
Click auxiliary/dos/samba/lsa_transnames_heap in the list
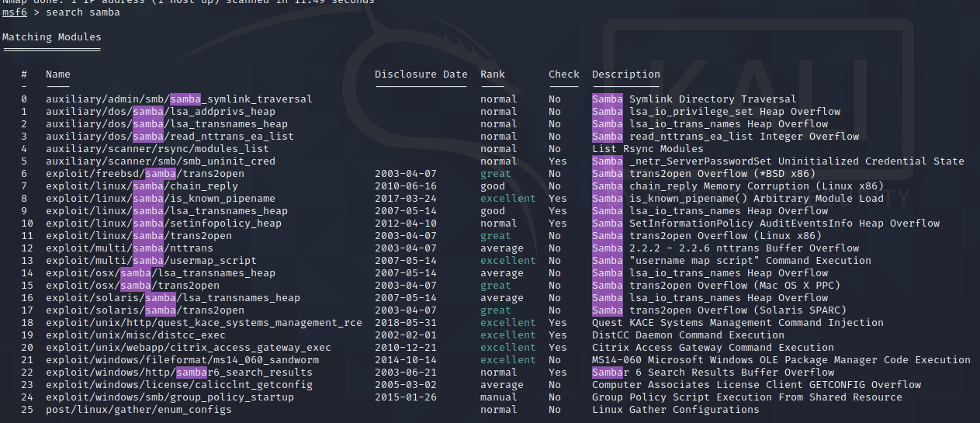coord(167,124)
